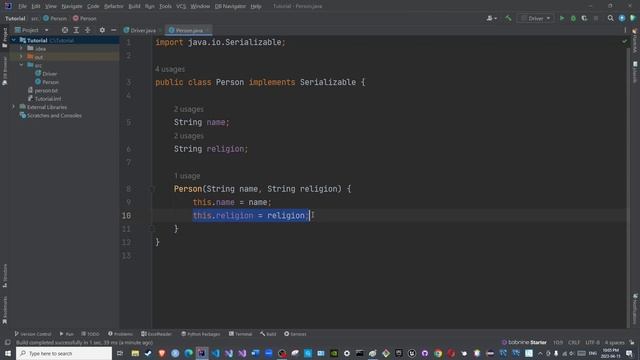Collapse the Tutorial root node
The width and height of the screenshot is (640, 360).
point(13,40)
